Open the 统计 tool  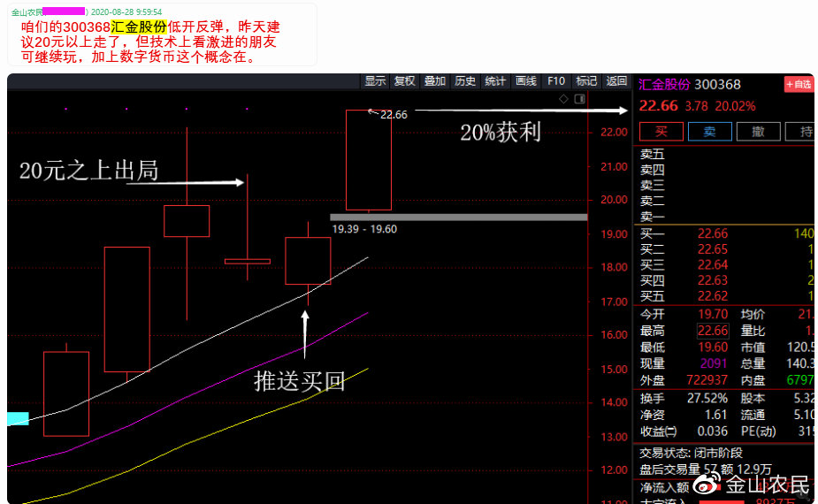(x=495, y=81)
